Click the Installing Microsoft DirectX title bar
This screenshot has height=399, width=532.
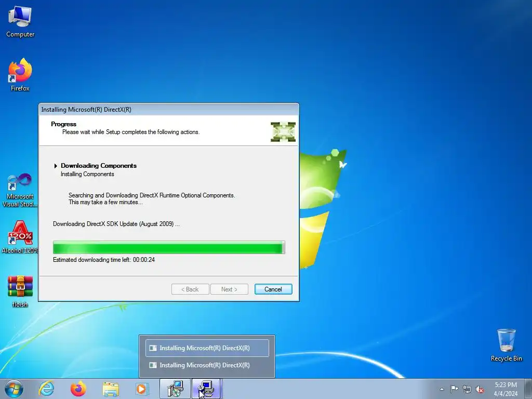169,110
